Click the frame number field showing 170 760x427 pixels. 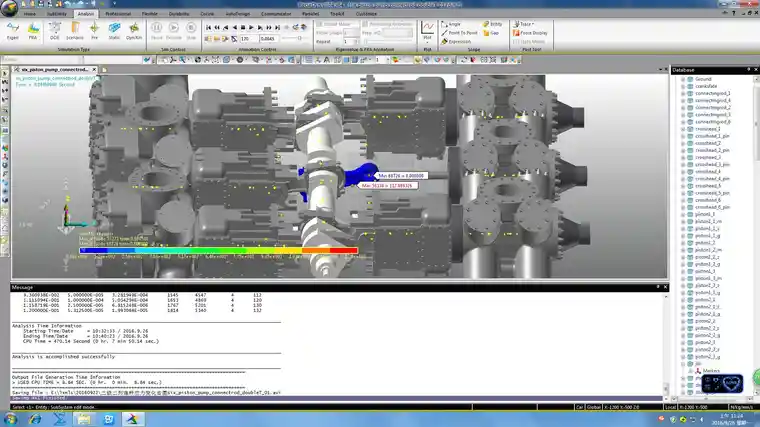click(249, 38)
